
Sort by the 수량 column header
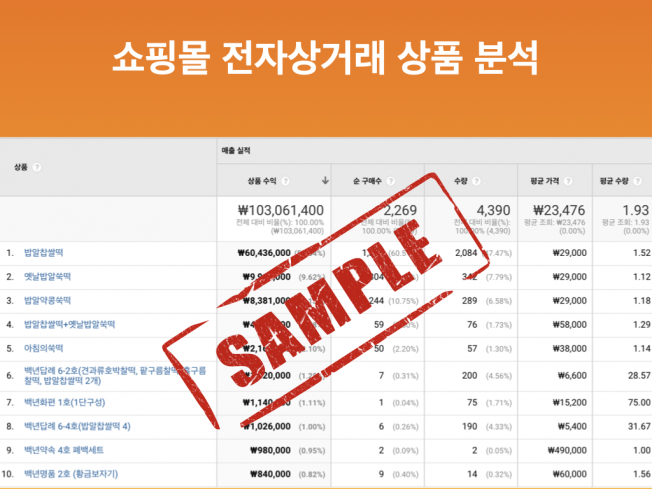[x=461, y=181]
